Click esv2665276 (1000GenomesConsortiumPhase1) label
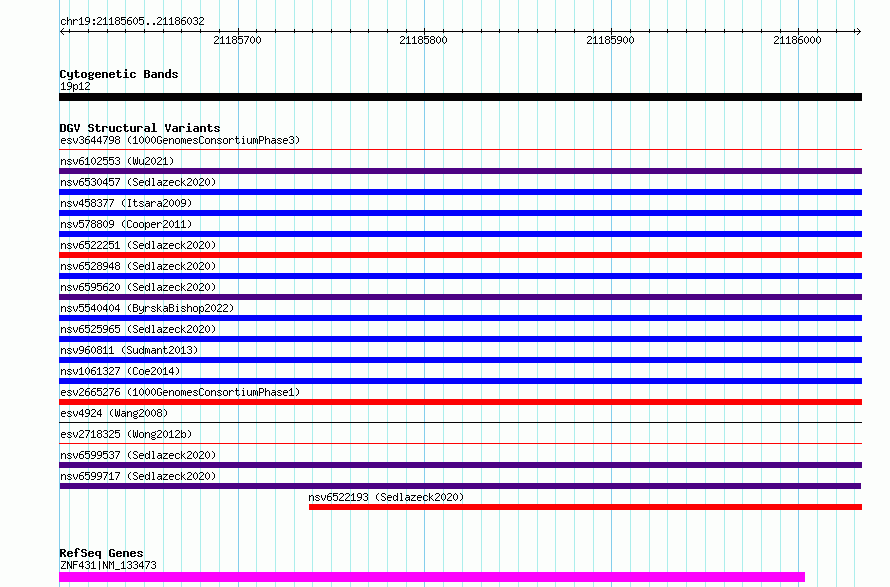The image size is (890, 587). coord(180,392)
